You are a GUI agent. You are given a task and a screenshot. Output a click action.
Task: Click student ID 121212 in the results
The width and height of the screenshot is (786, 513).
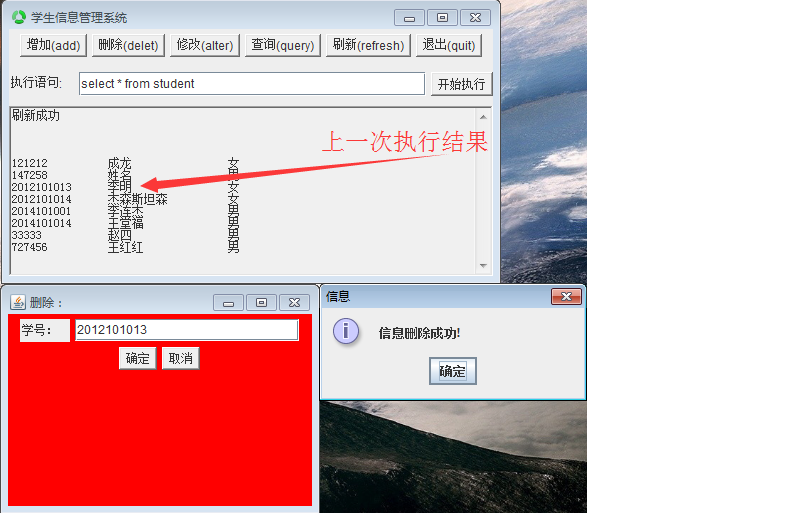[x=30, y=163]
